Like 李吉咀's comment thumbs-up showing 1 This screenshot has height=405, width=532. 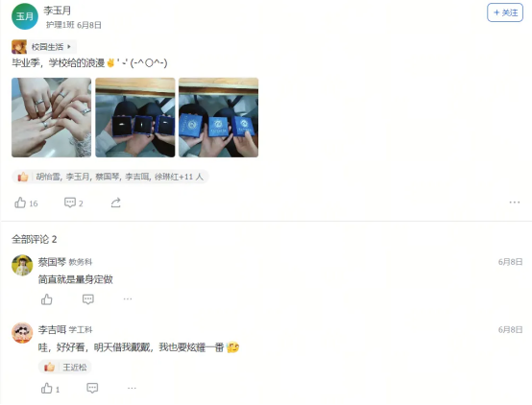pyautogui.click(x=50, y=389)
